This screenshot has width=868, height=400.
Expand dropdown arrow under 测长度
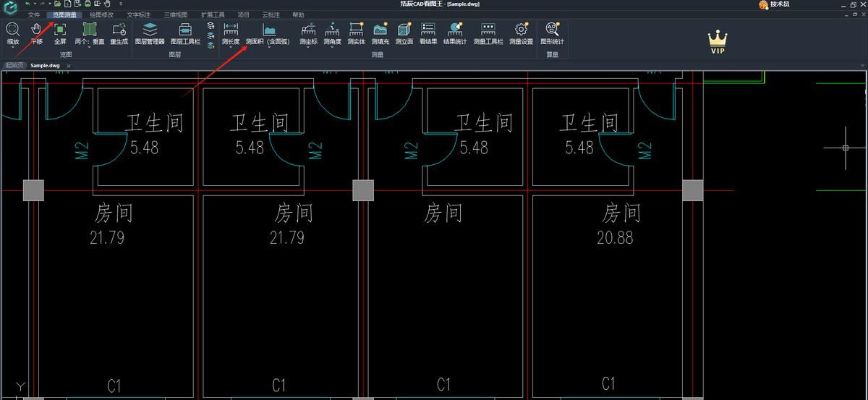[x=231, y=48]
